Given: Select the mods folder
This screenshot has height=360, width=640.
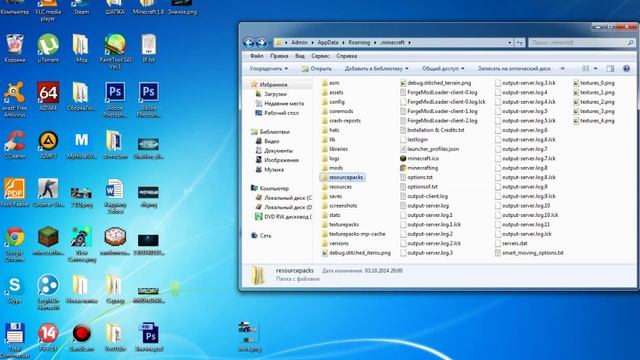Looking at the screenshot, I should click(332, 168).
